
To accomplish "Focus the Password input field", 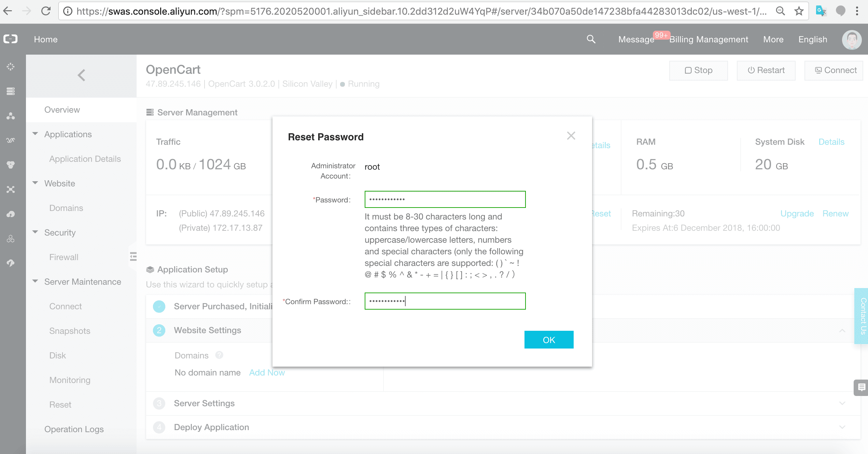I will click(x=445, y=199).
